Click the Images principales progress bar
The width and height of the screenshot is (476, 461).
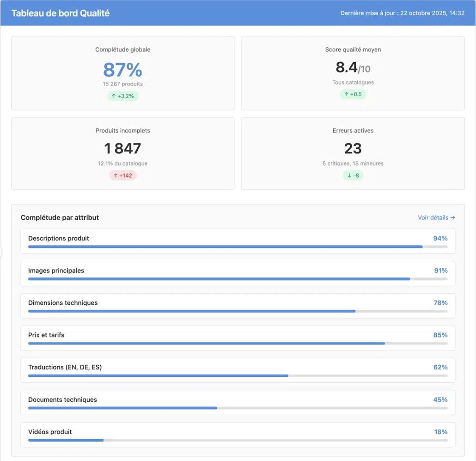pos(238,279)
